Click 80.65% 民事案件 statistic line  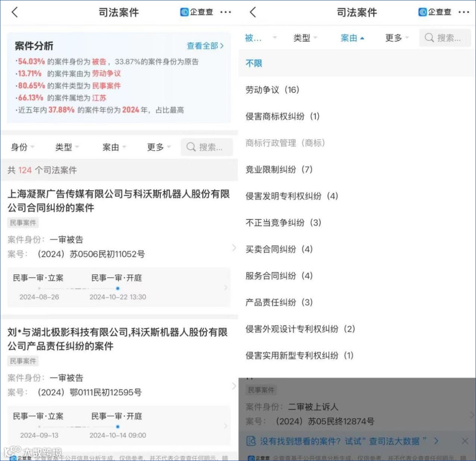(68, 85)
